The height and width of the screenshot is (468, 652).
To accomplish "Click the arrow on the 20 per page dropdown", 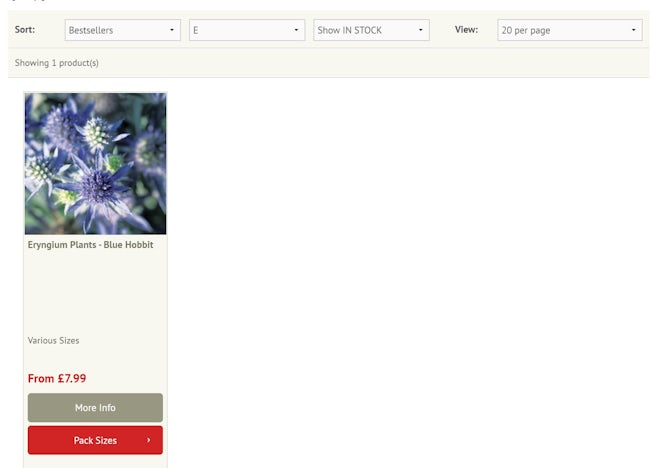I will (x=634, y=30).
